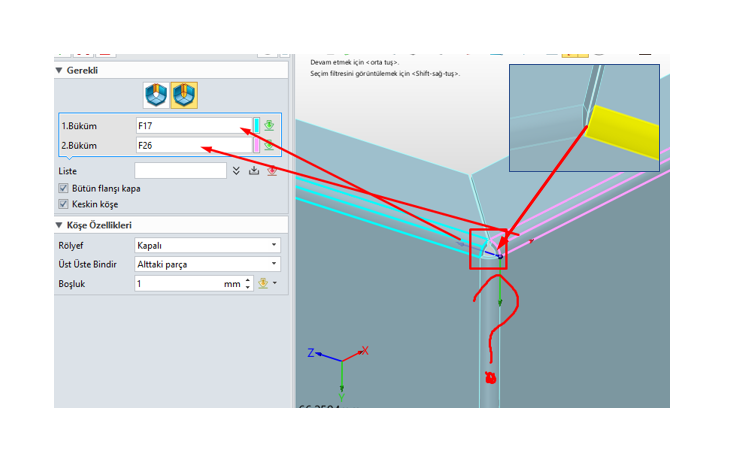Click the double-chevron expand icon beside Liste
This screenshot has width=744, height=464.
click(x=236, y=171)
